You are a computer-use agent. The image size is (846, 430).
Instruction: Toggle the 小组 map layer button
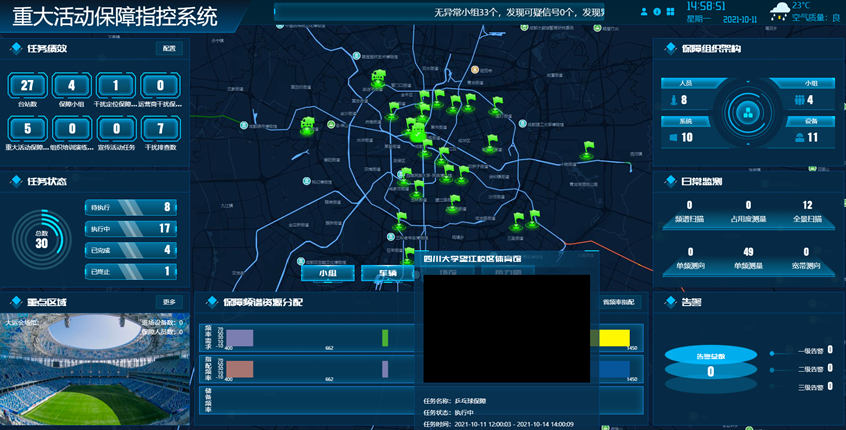(328, 272)
